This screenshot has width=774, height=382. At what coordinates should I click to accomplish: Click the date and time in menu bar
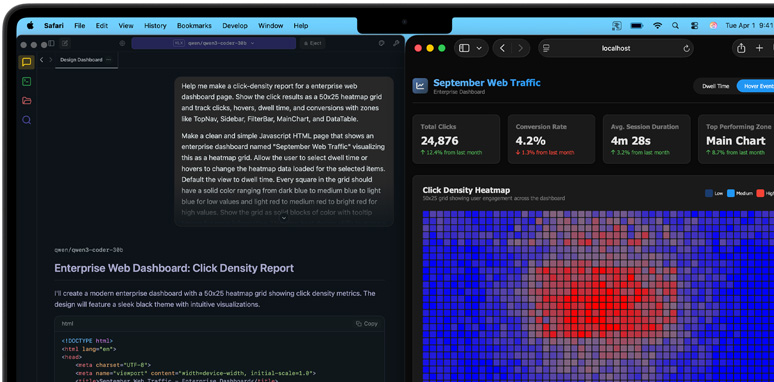[x=749, y=26]
